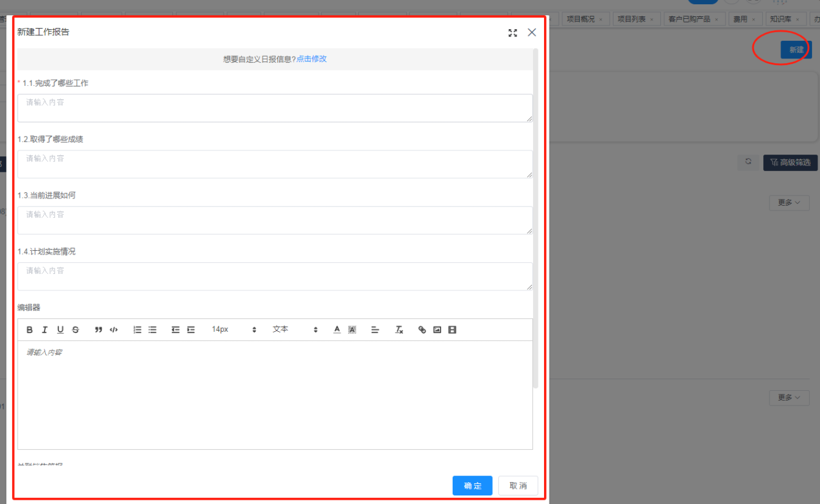Viewport: 820px width, 504px height.
Task: Click the 1.1 完成了哪些工作 text field
Action: pyautogui.click(x=275, y=108)
